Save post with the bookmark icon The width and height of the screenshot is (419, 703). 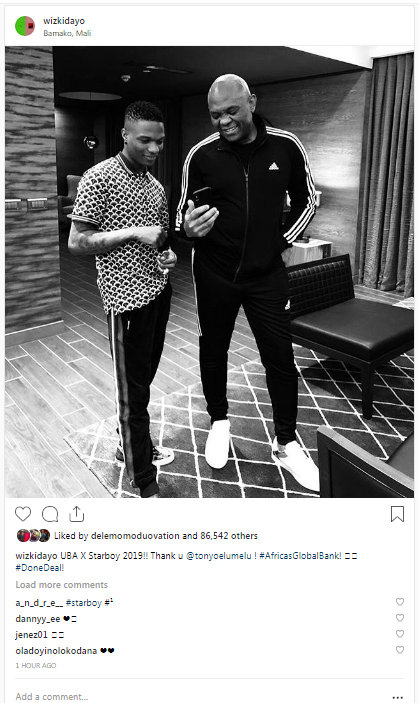[397, 514]
